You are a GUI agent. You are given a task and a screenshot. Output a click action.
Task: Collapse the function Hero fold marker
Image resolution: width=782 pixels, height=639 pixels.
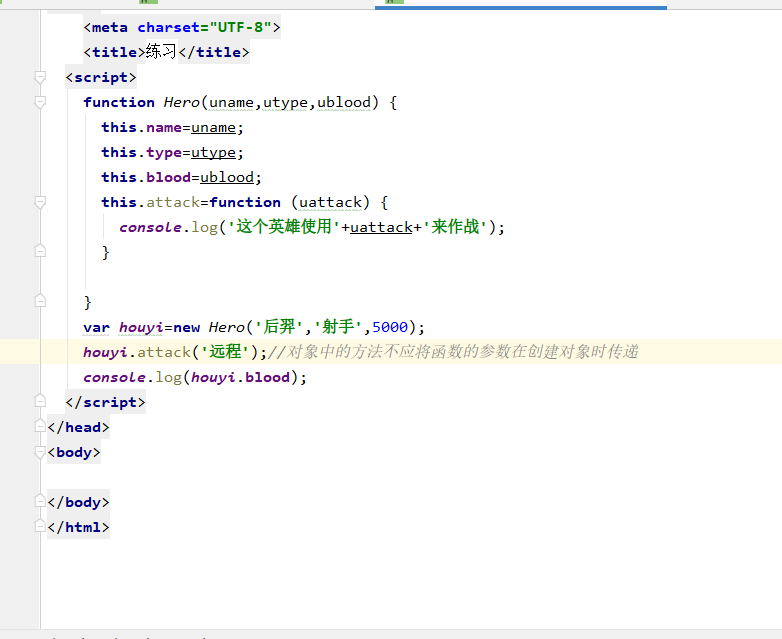point(40,102)
